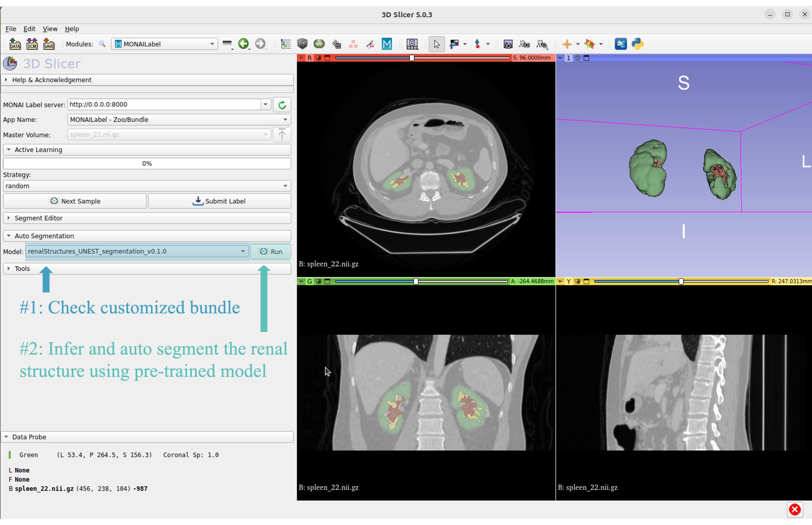Click the module history list icon

point(228,44)
